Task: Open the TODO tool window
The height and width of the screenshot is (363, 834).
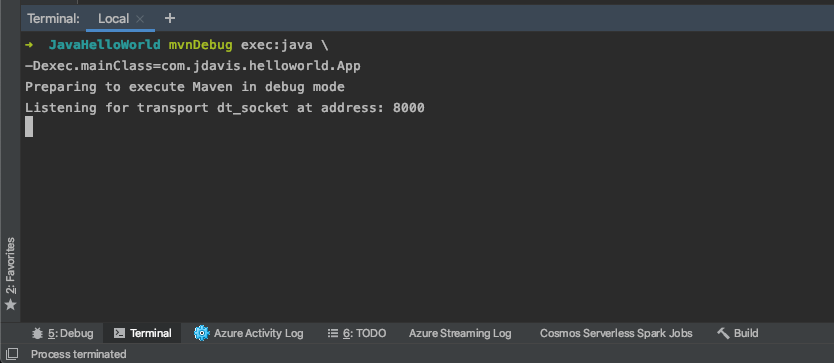Action: click(356, 333)
